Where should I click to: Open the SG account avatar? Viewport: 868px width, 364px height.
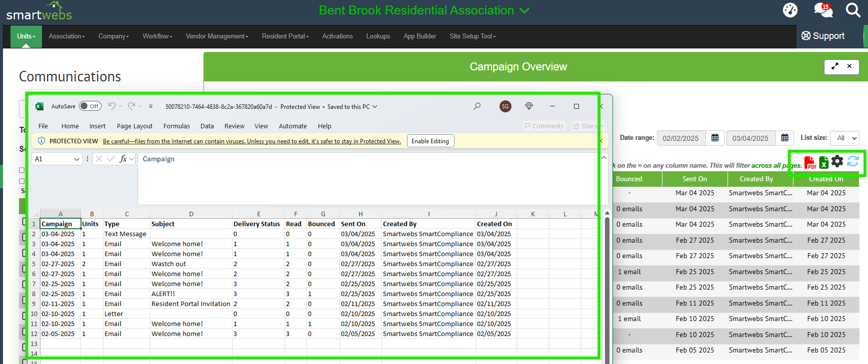click(505, 106)
